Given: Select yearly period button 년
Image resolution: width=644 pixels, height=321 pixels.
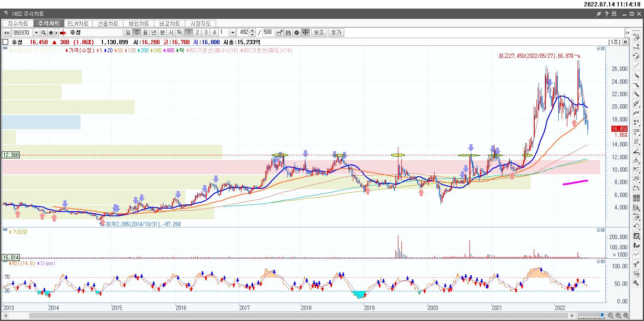Looking at the screenshot, I should point(153,32).
